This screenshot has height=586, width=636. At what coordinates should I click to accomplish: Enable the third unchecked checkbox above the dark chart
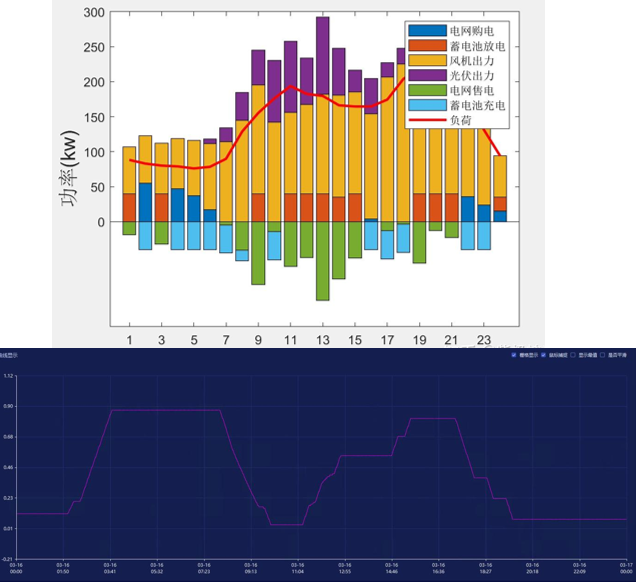(573, 355)
